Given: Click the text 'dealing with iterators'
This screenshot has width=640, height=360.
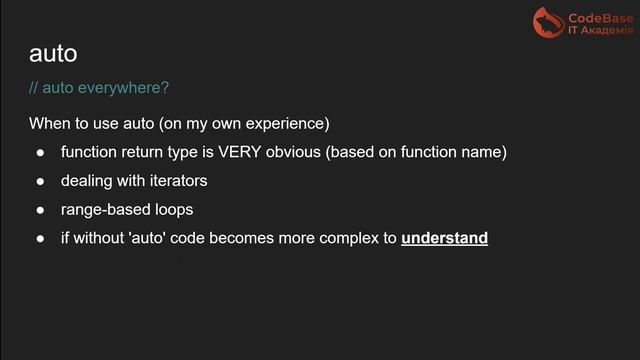Looking at the screenshot, I should (x=134, y=181).
